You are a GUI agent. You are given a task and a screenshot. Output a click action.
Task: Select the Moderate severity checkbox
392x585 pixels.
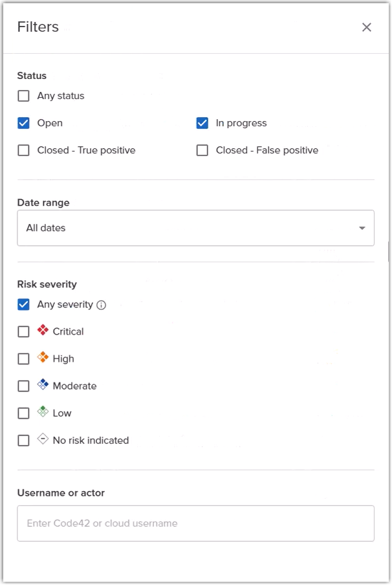click(x=24, y=386)
